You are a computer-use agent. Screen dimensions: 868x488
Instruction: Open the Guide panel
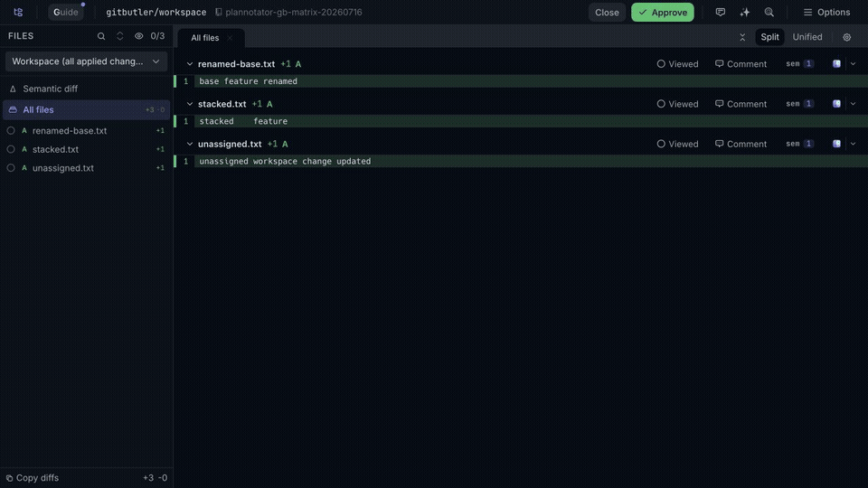(x=65, y=12)
